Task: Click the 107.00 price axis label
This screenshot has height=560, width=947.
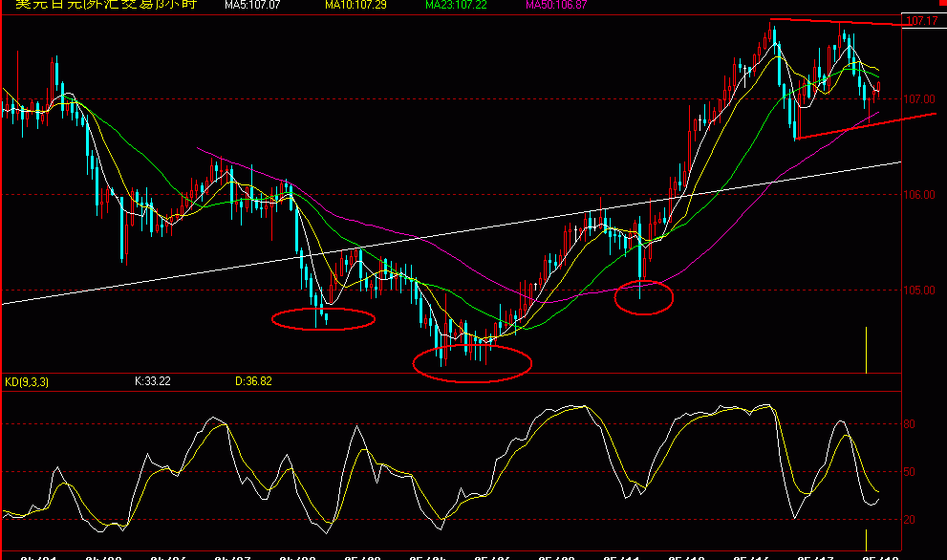Action: [x=919, y=99]
